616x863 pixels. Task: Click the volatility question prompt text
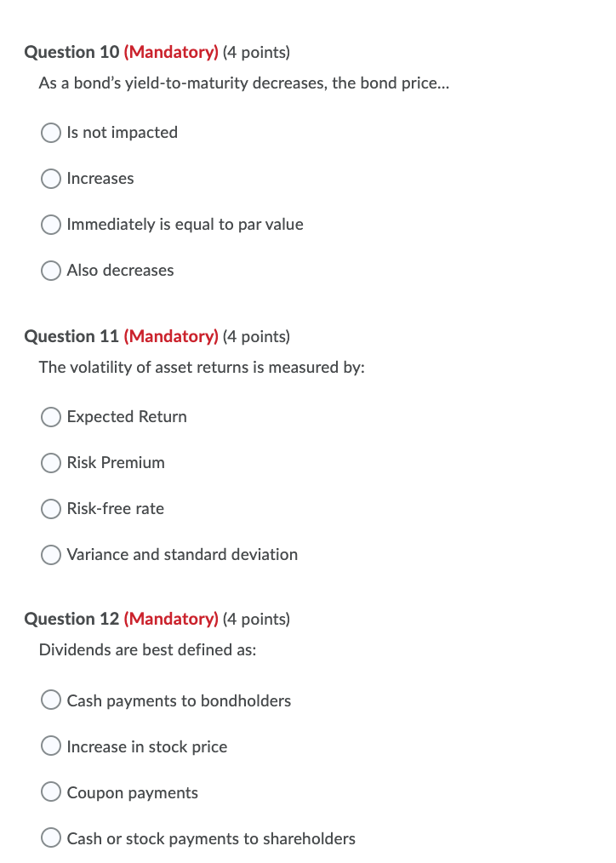tap(202, 368)
